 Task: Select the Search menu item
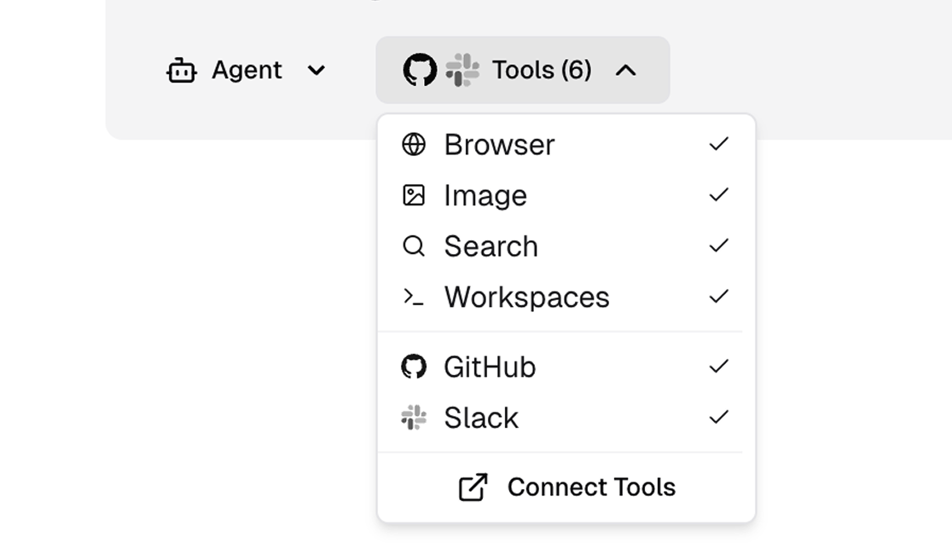[x=566, y=246]
